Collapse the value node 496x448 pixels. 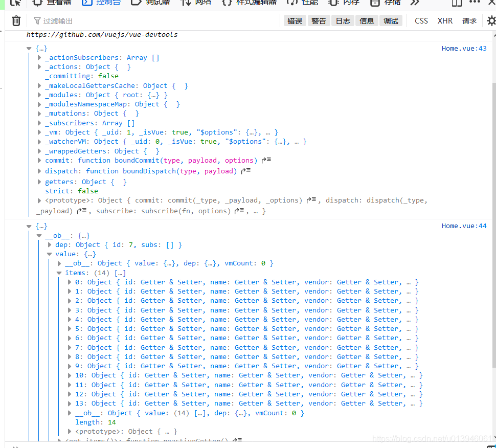pyautogui.click(x=50, y=254)
